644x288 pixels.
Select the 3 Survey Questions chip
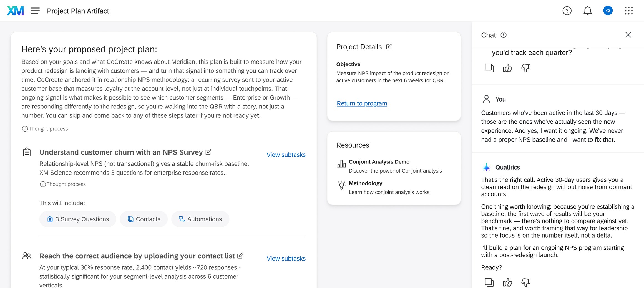click(x=78, y=219)
